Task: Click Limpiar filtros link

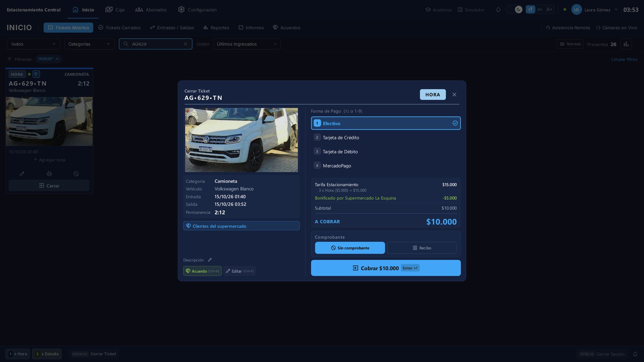Action: (624, 59)
